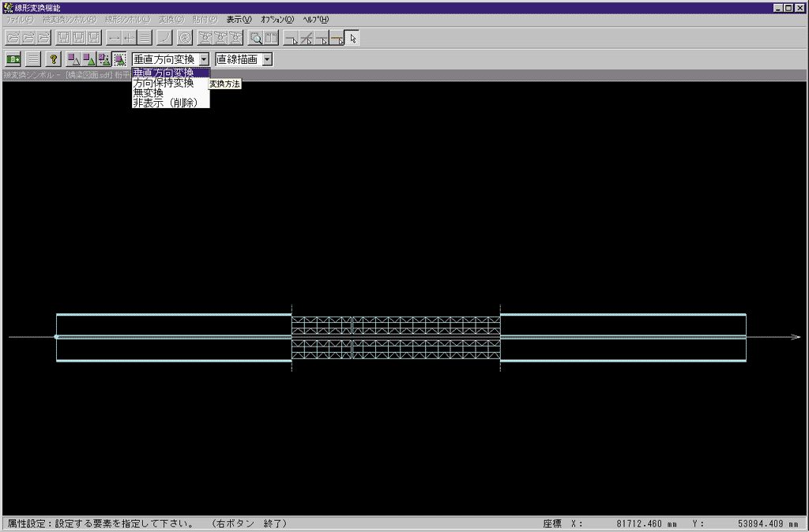Open the 表示(V) menu

[x=239, y=20]
